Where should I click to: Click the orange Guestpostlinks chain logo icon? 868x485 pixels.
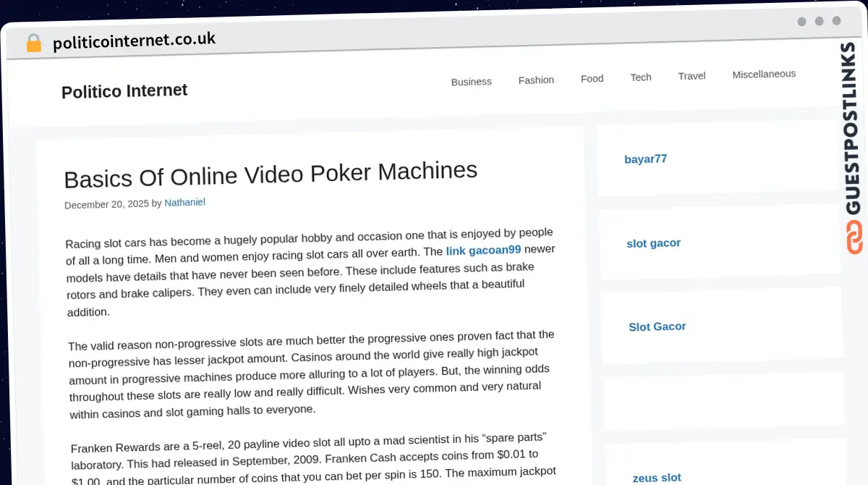854,237
